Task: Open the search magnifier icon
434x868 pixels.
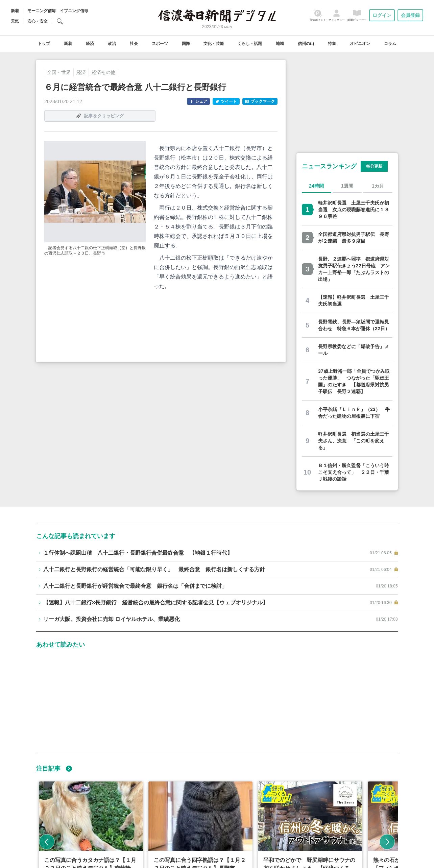Action: (x=60, y=21)
